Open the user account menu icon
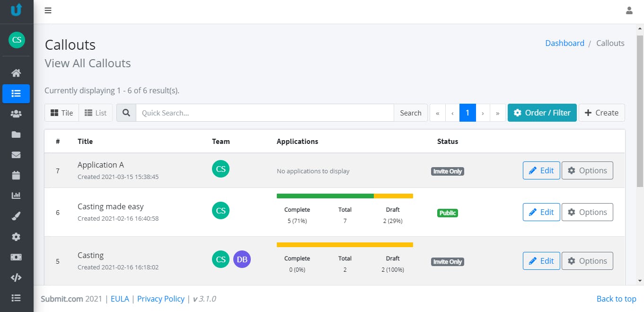 (x=629, y=10)
